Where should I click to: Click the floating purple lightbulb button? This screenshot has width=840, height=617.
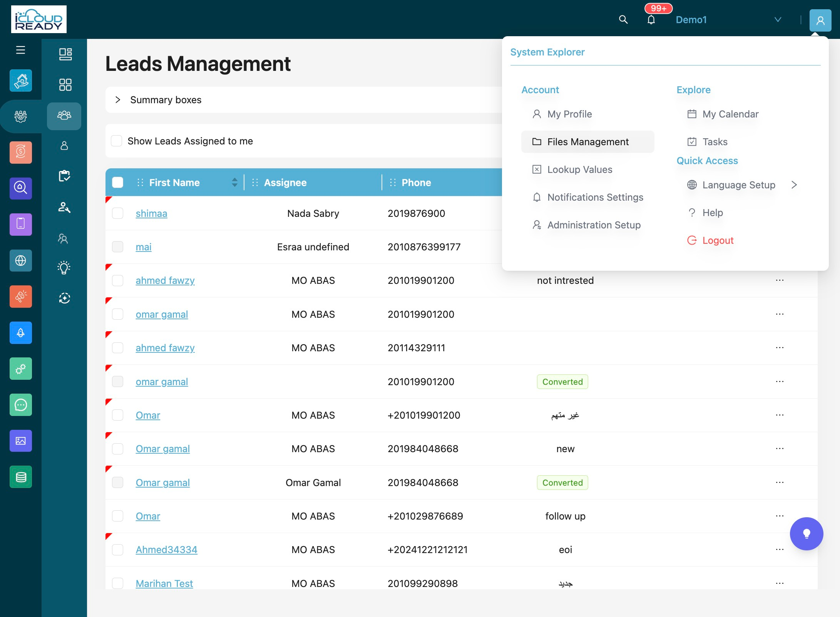coord(807,534)
